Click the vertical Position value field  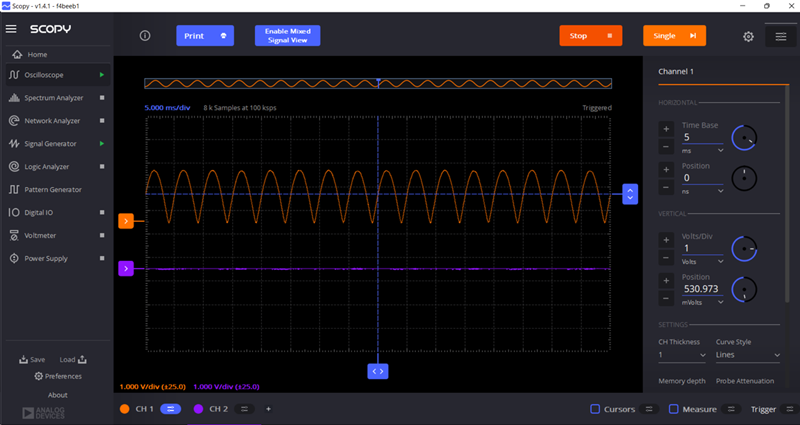[702, 288]
